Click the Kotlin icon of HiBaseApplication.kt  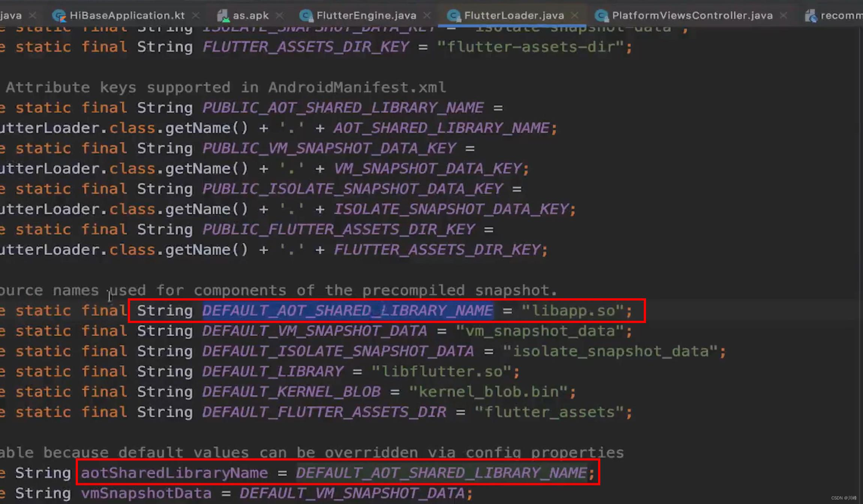click(x=59, y=16)
